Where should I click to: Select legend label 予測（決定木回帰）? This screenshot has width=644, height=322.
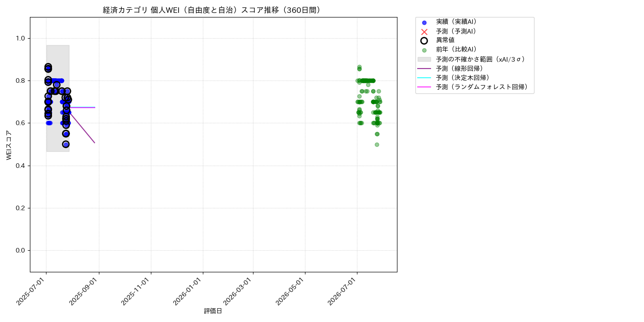(x=464, y=78)
